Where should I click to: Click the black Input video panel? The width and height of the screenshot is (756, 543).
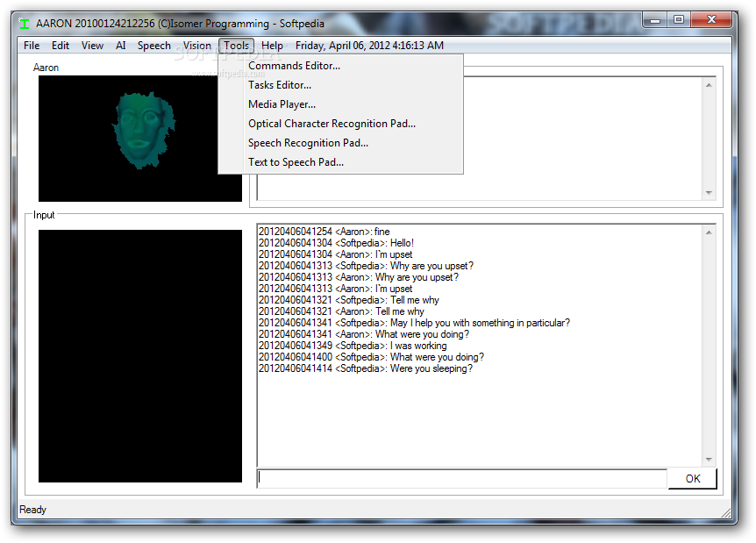click(140, 356)
